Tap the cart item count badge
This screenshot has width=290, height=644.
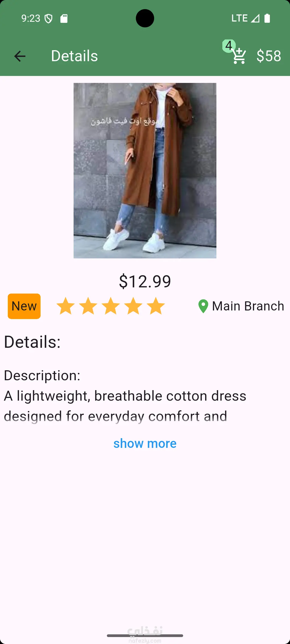pos(229,46)
